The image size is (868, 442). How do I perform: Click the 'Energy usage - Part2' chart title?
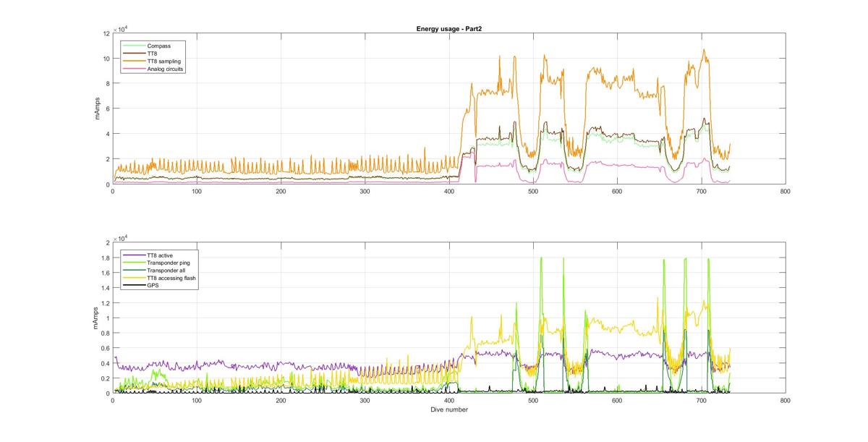(448, 28)
